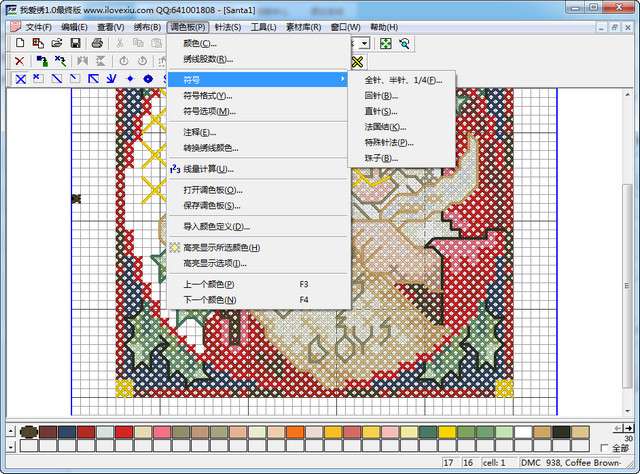Image resolution: width=640 pixels, height=474 pixels.
Task: Click the rotate counterclockwise icon
Action: pyautogui.click(x=124, y=61)
